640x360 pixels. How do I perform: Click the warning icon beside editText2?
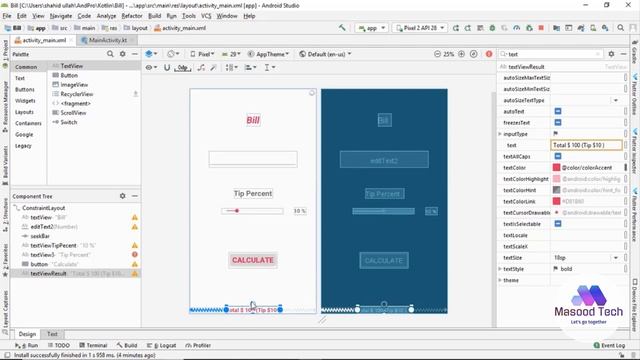[x=135, y=227]
